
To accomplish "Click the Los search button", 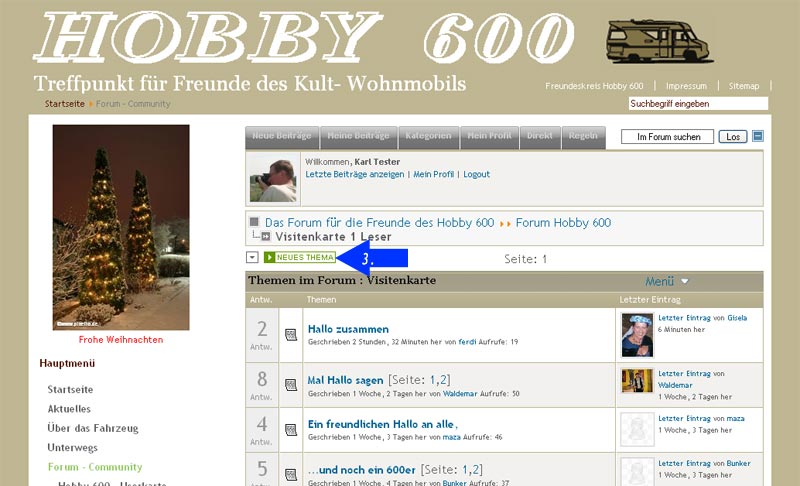I will [x=733, y=137].
